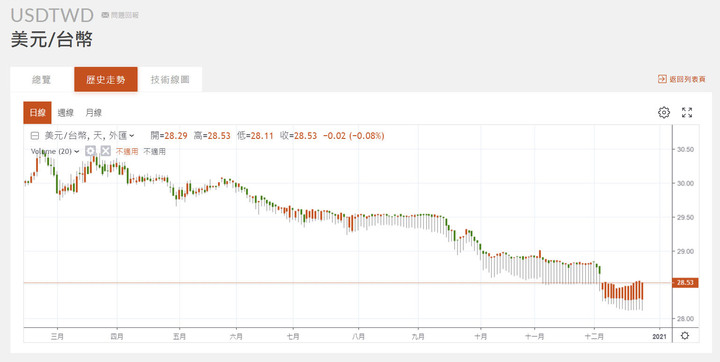Click the 29.50 price axis label
This screenshot has width=720, height=362.
coord(685,217)
